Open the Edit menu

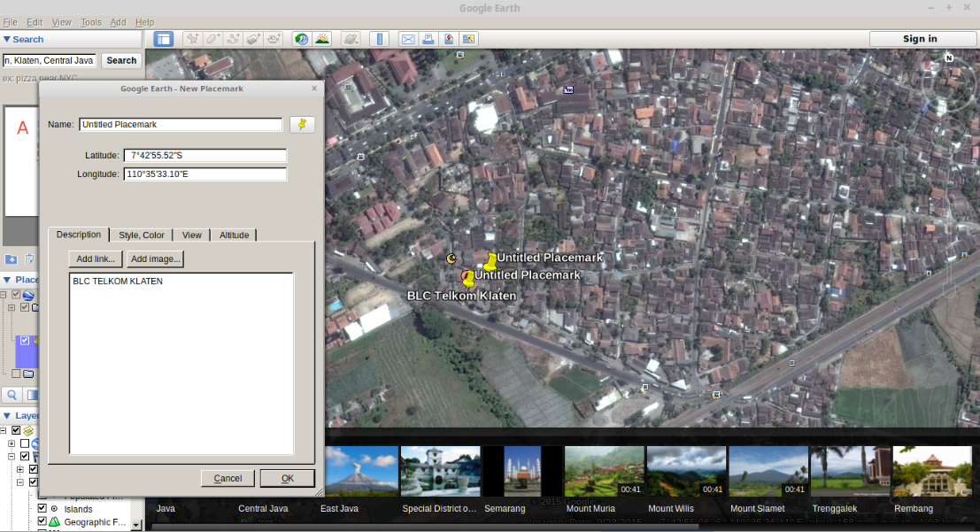[35, 22]
